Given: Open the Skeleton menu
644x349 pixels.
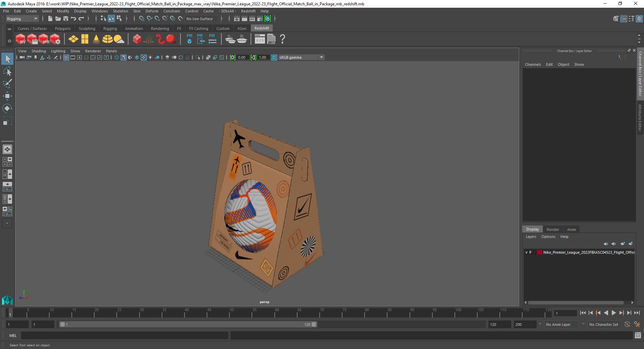Looking at the screenshot, I should [x=120, y=11].
